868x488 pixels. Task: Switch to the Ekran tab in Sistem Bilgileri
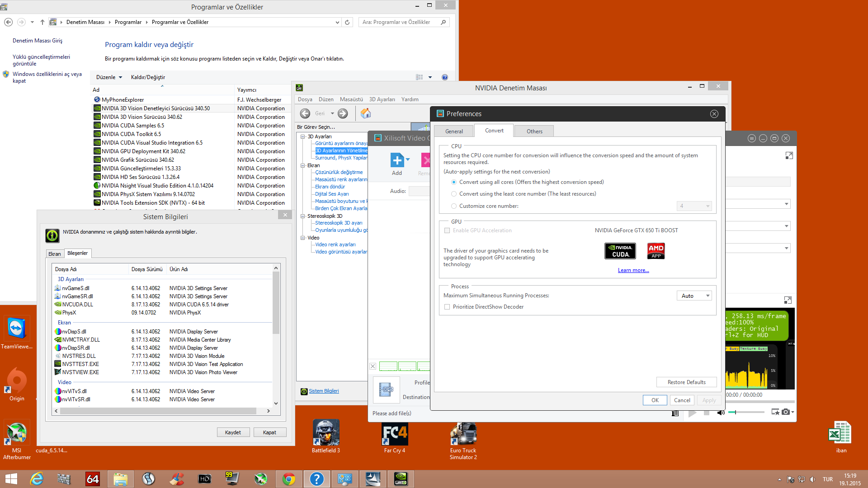tap(55, 254)
